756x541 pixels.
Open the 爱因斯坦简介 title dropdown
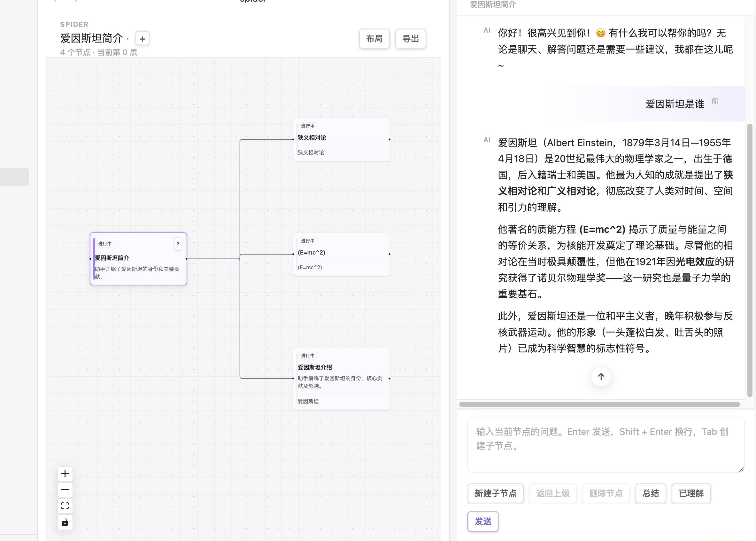click(x=95, y=38)
